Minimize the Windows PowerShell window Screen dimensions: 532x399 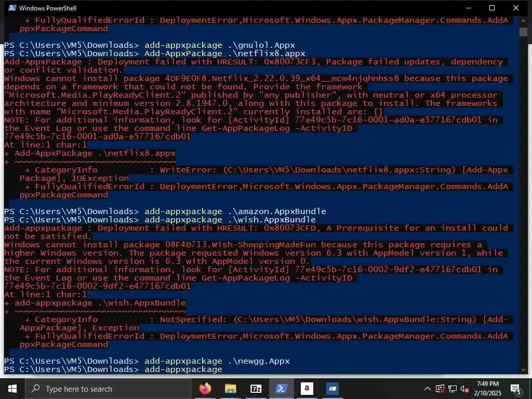click(x=469, y=8)
